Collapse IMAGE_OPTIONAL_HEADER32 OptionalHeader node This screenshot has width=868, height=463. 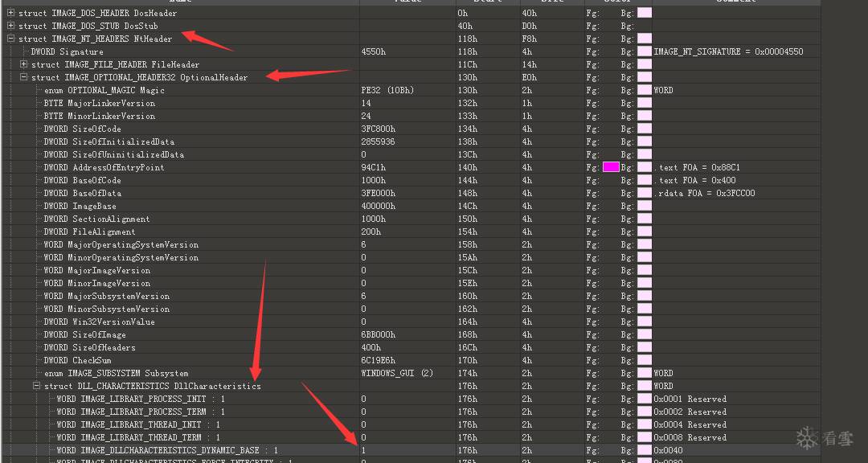pos(23,77)
